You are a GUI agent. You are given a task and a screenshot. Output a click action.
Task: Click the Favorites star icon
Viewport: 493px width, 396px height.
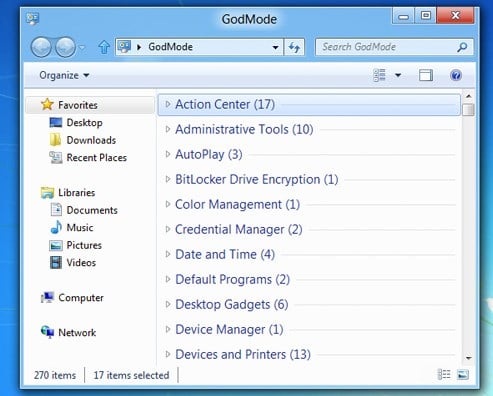(x=47, y=104)
